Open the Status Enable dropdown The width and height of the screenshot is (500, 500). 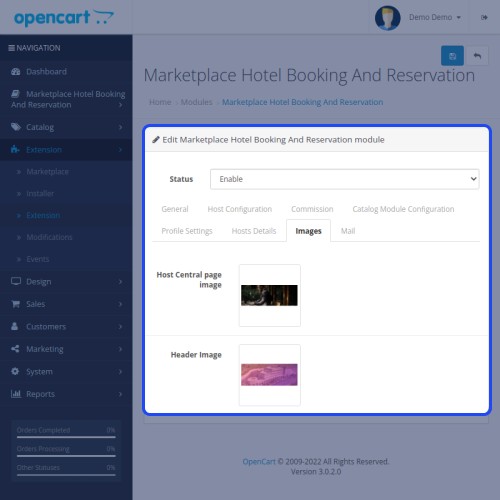point(345,179)
